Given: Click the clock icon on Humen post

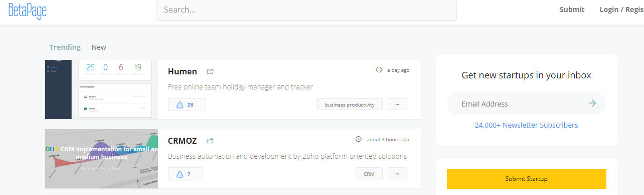Looking at the screenshot, I should pos(379,70).
